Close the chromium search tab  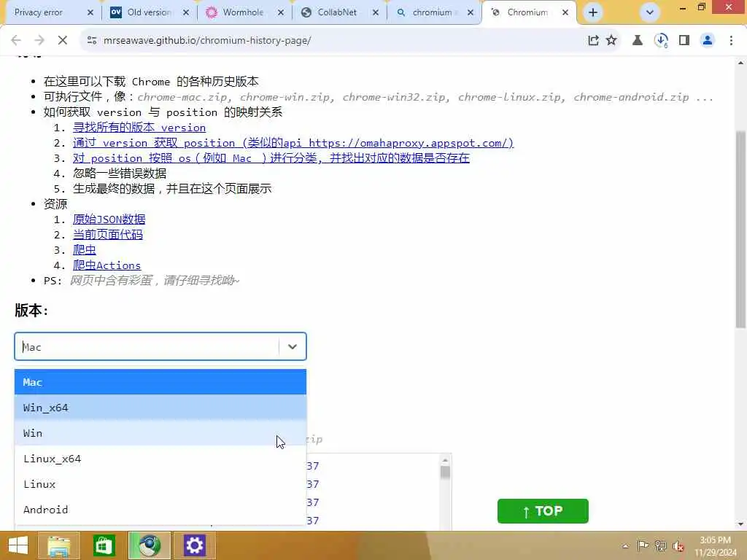pyautogui.click(x=471, y=13)
